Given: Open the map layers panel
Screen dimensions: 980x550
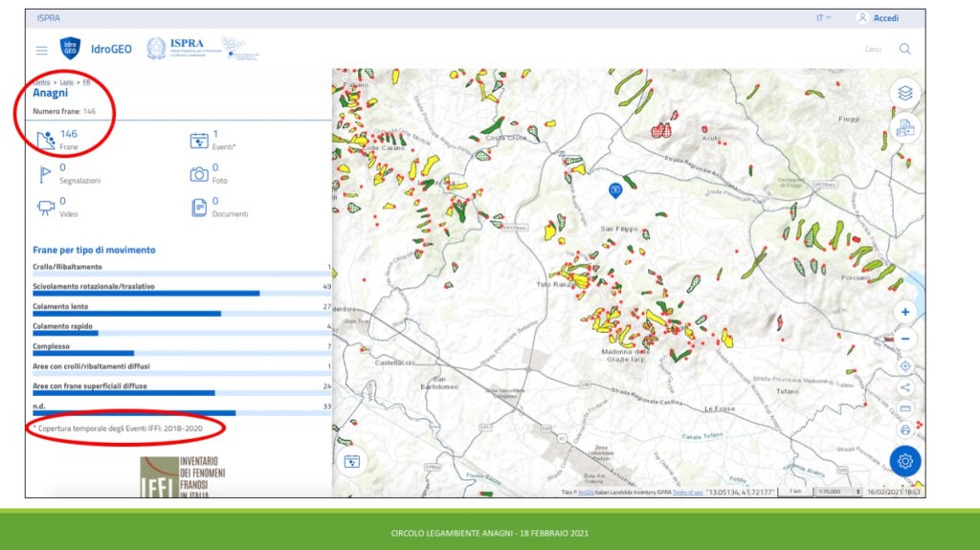Looking at the screenshot, I should pyautogui.click(x=904, y=93).
